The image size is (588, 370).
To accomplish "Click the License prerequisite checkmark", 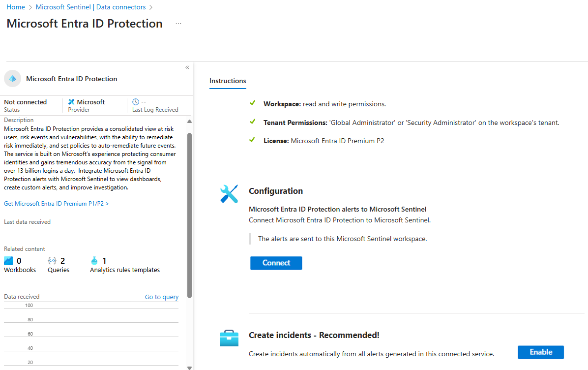I will click(x=252, y=140).
